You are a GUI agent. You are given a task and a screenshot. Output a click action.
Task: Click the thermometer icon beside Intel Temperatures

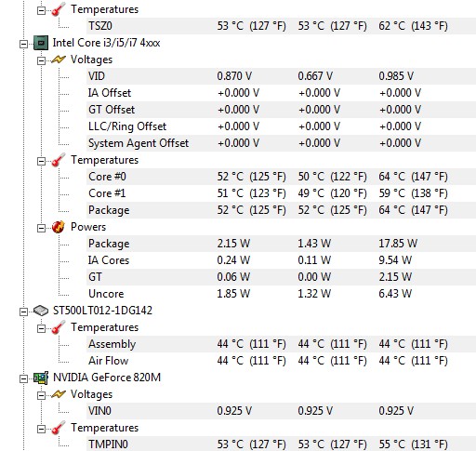tap(59, 160)
